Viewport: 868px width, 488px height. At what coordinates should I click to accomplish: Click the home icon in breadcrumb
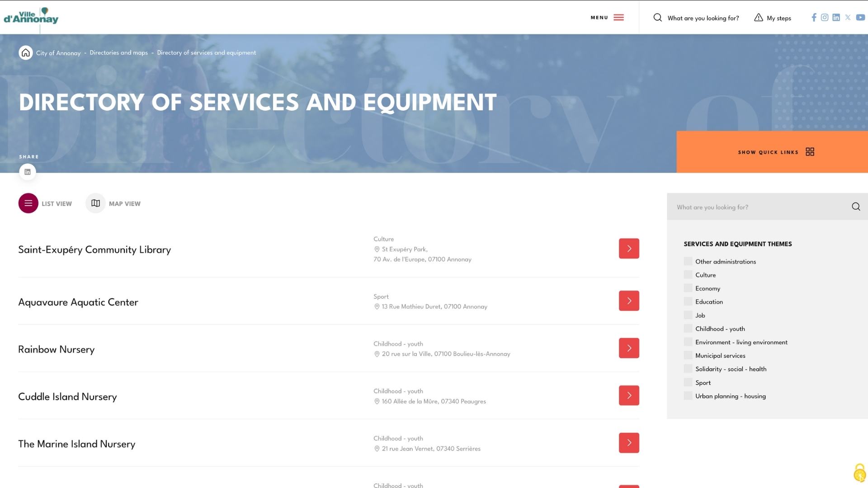(26, 53)
